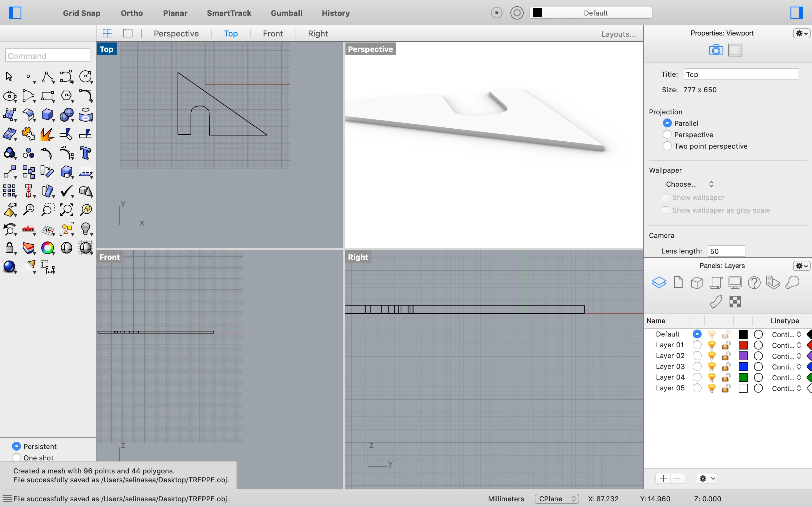The height and width of the screenshot is (507, 812).
Task: Toggle Gumball in the top bar
Action: 286,13
